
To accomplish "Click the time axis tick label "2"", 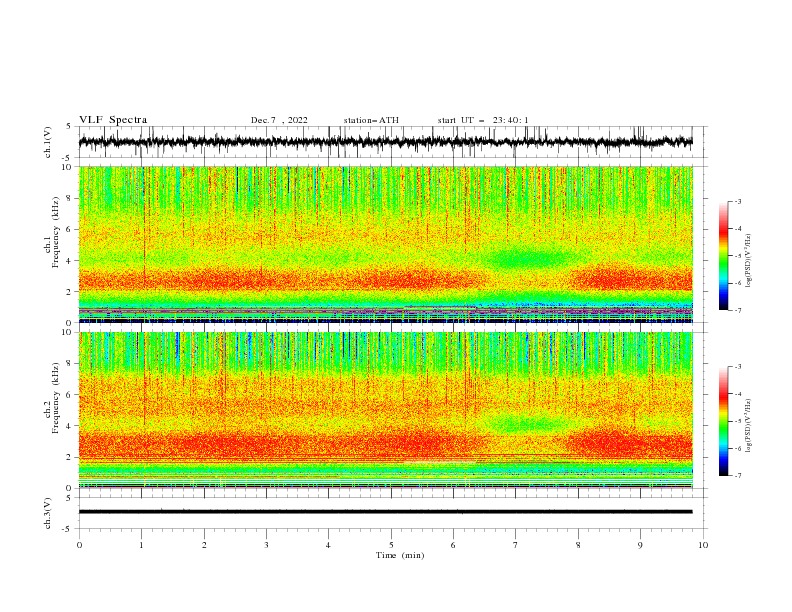I will 204,545.
